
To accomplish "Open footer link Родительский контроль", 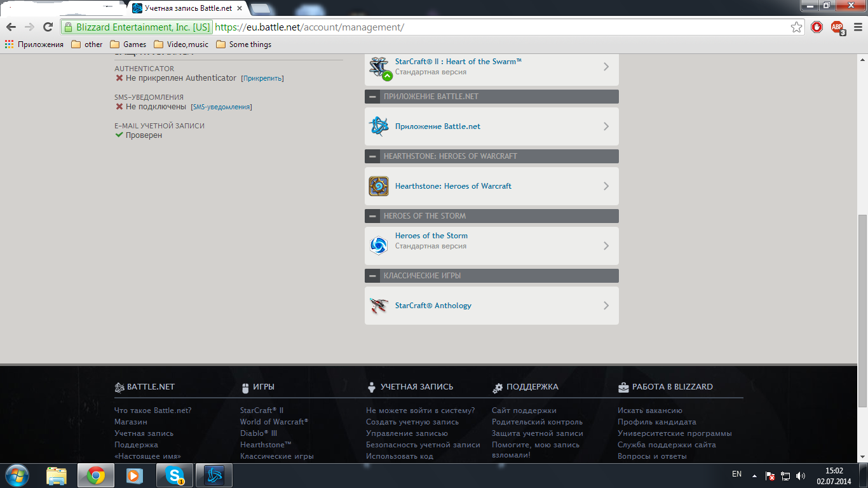I will 537,422.
